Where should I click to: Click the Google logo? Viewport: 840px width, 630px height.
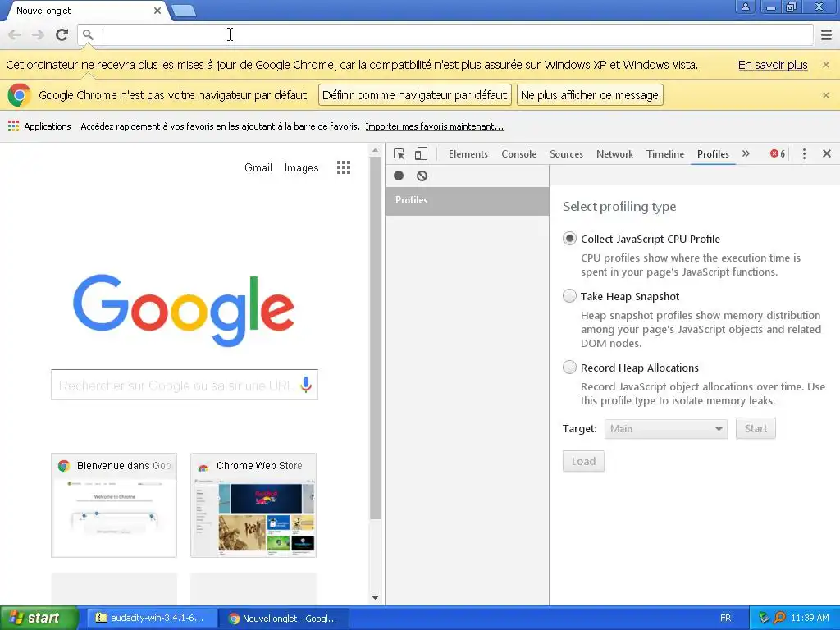point(184,309)
